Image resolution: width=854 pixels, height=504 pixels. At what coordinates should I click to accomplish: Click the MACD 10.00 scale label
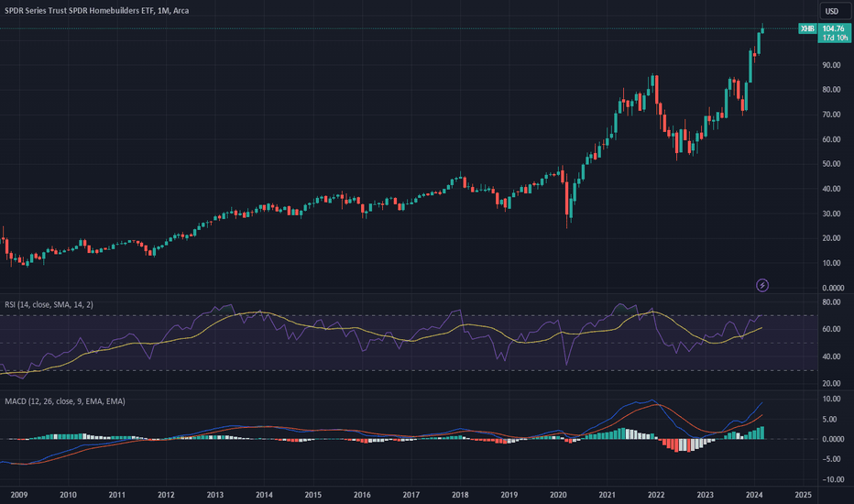pos(832,399)
